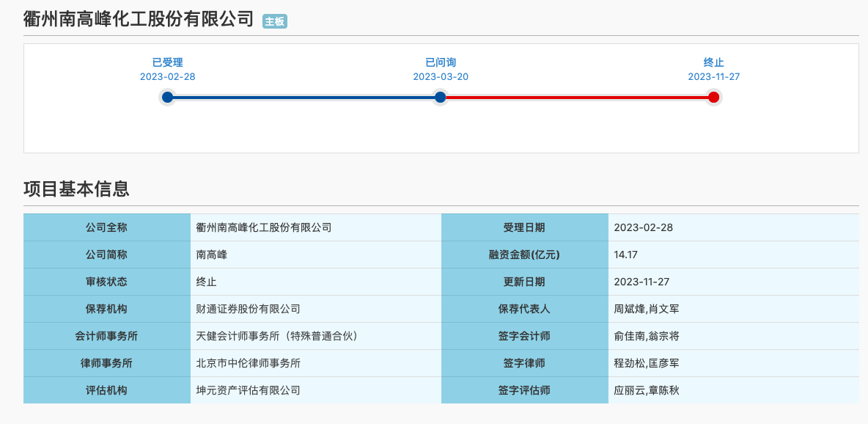Click the 项目基本信息 section heading
Screen dimensions: 868x424
(76, 189)
